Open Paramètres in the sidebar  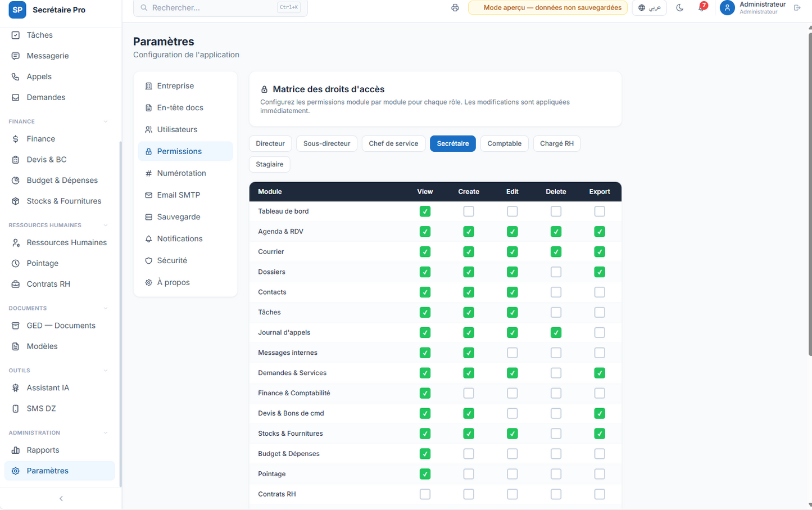pyautogui.click(x=60, y=471)
